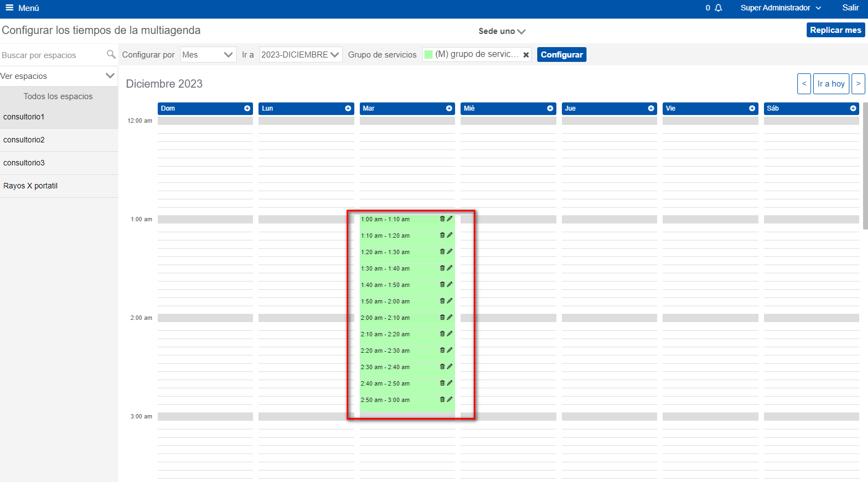Edit the 2:40 am - 2:50 am slot

[x=450, y=383]
